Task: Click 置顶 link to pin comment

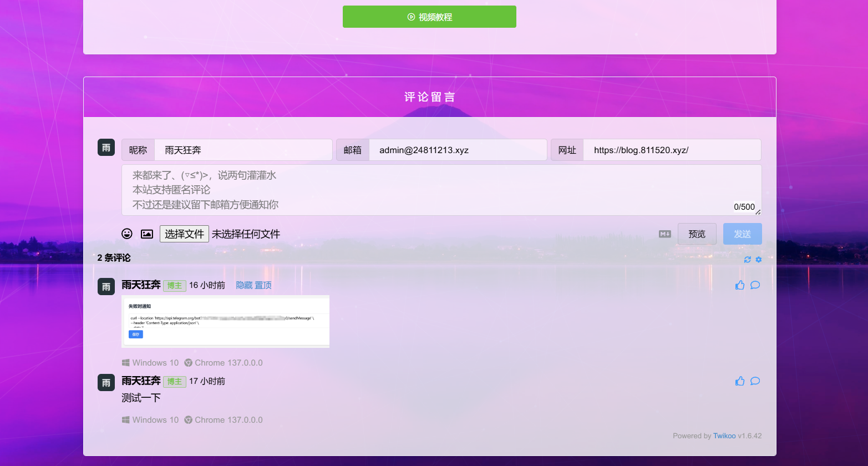Action: [x=263, y=285]
